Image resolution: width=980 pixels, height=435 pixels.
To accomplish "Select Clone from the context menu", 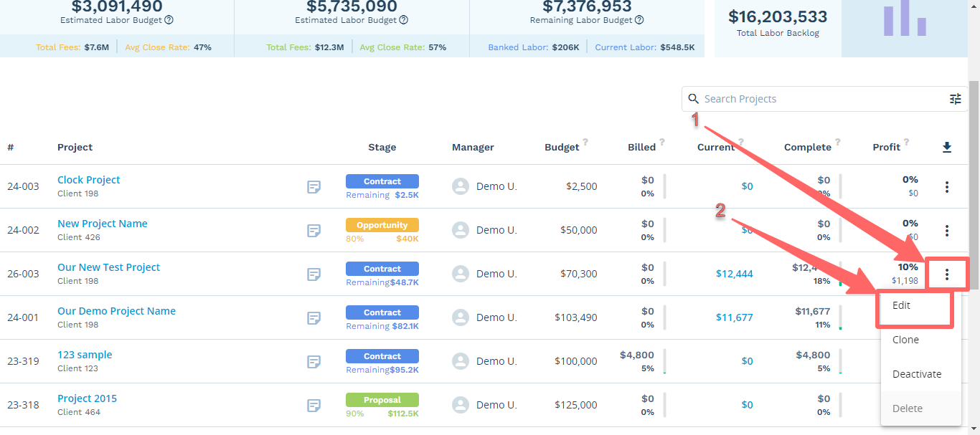I will (x=921, y=340).
